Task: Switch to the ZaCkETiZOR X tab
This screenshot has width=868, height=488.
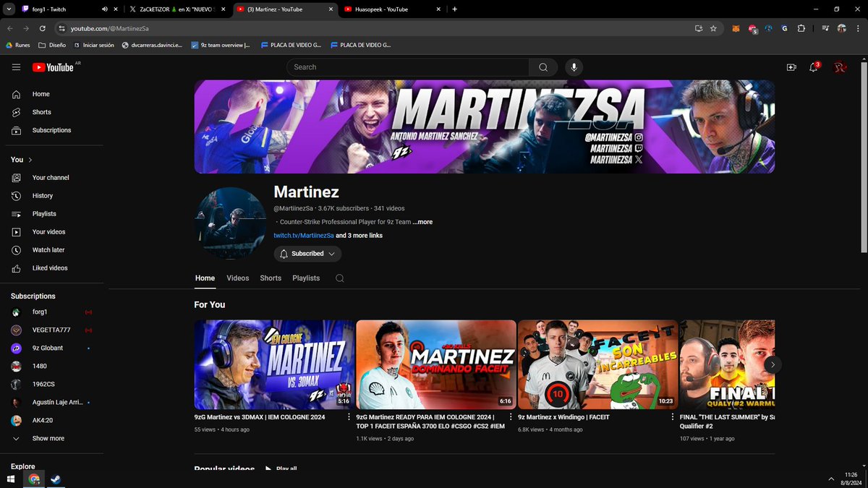Action: (x=177, y=9)
